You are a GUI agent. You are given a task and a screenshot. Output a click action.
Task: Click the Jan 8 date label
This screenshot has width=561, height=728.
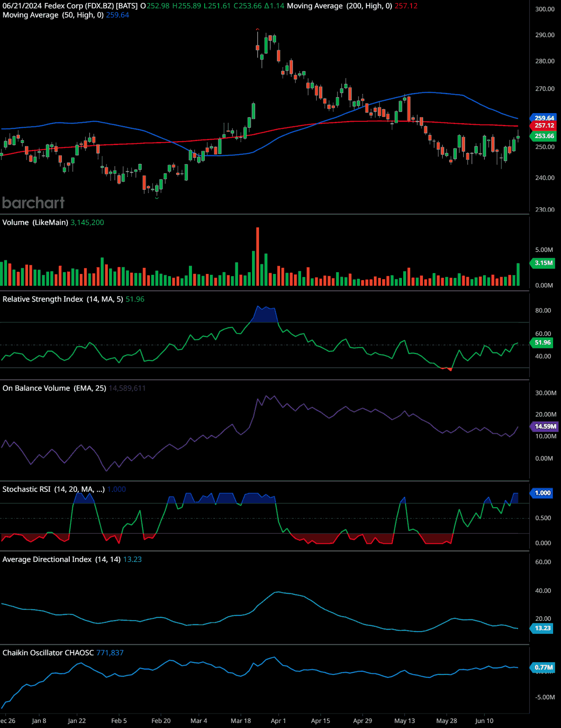click(39, 721)
